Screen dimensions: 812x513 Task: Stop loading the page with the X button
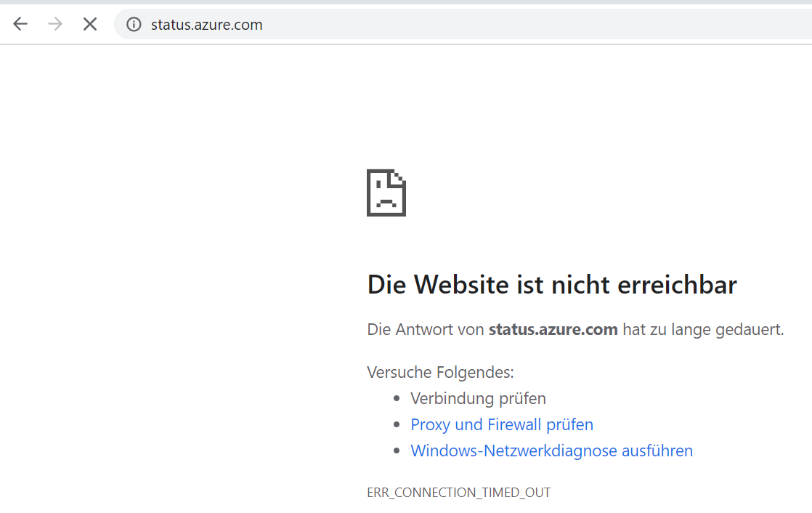[90, 24]
